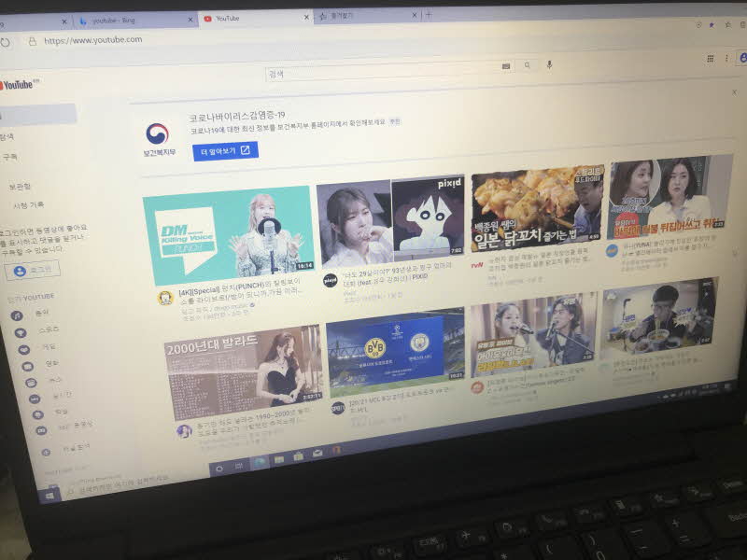Screen dimensions: 747x560
Task: Open the duet singers with microphones thumbnail
Action: (x=533, y=334)
